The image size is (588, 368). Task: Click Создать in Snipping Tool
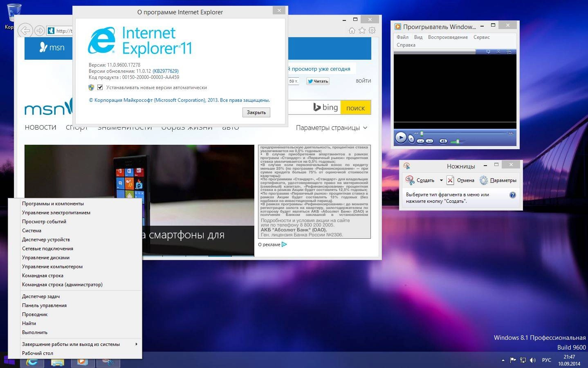coord(420,180)
